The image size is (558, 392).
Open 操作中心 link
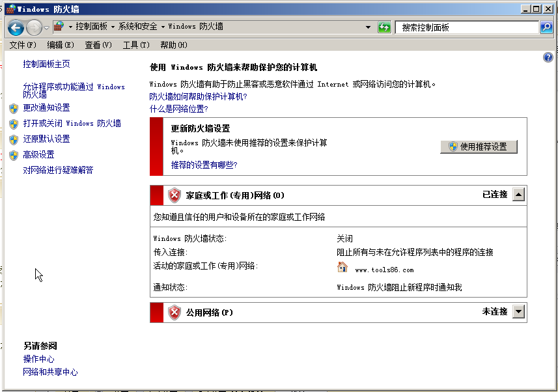38,359
